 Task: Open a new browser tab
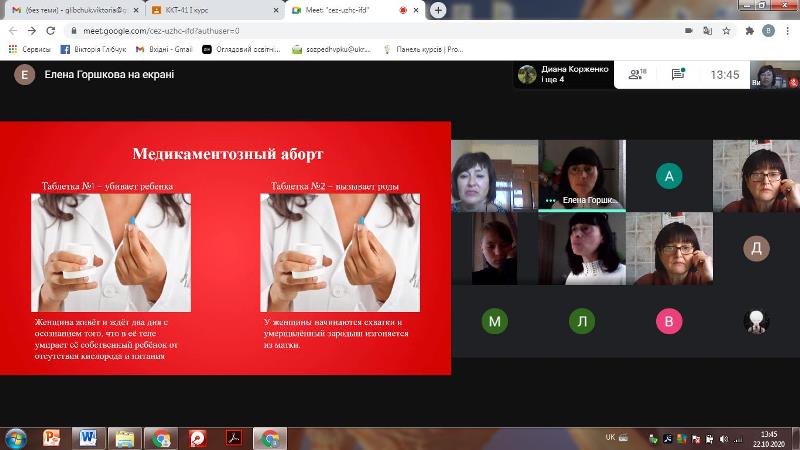(x=438, y=10)
